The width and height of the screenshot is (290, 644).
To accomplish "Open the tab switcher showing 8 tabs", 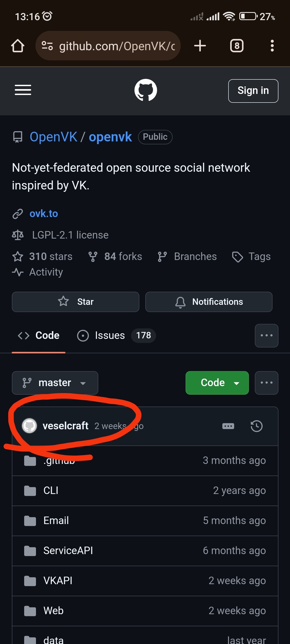I will [237, 46].
